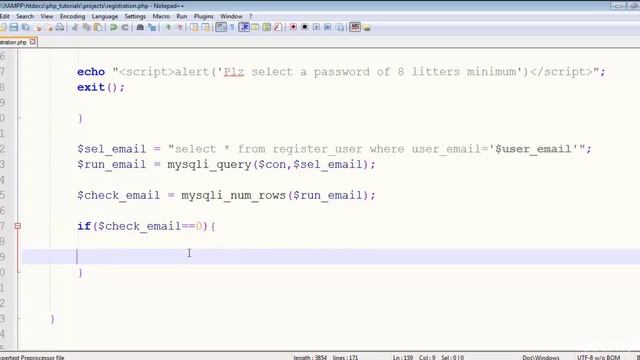Open the User Defined Language icon
The image size is (640, 360).
coord(255,27)
